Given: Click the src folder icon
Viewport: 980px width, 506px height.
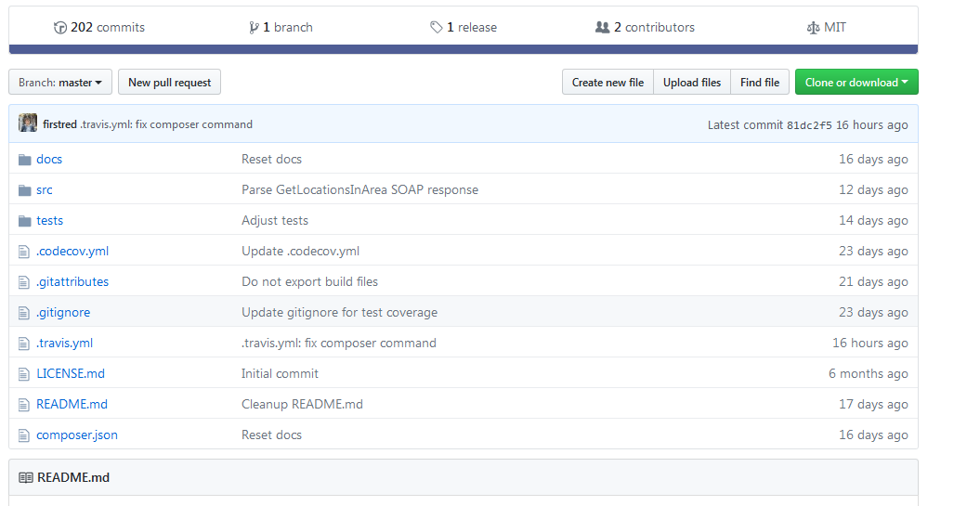Looking at the screenshot, I should (25, 190).
